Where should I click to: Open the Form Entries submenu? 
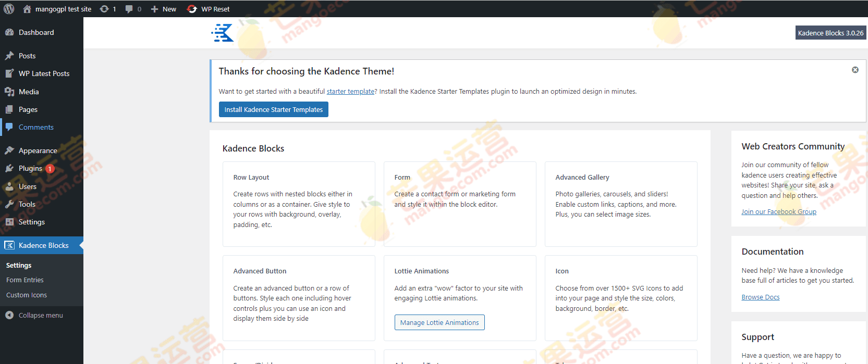(x=25, y=280)
